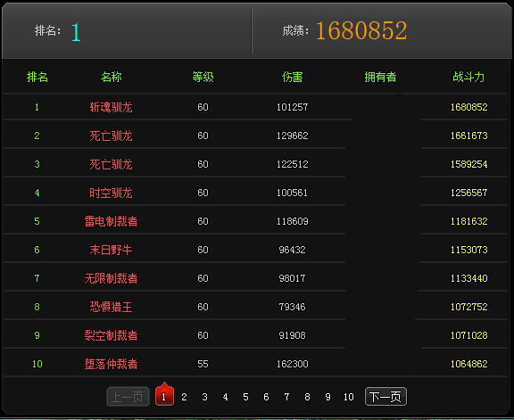Select pet name 斩魂驯龙
514x420 pixels.
click(112, 107)
